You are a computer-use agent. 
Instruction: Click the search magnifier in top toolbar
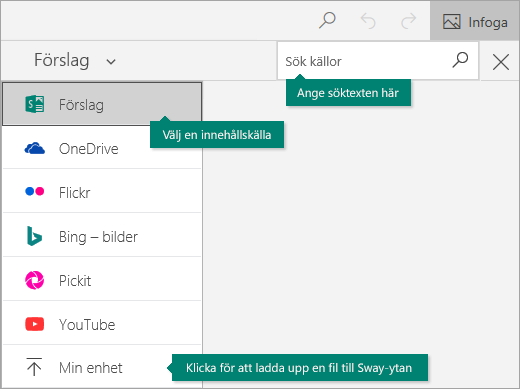(x=327, y=21)
